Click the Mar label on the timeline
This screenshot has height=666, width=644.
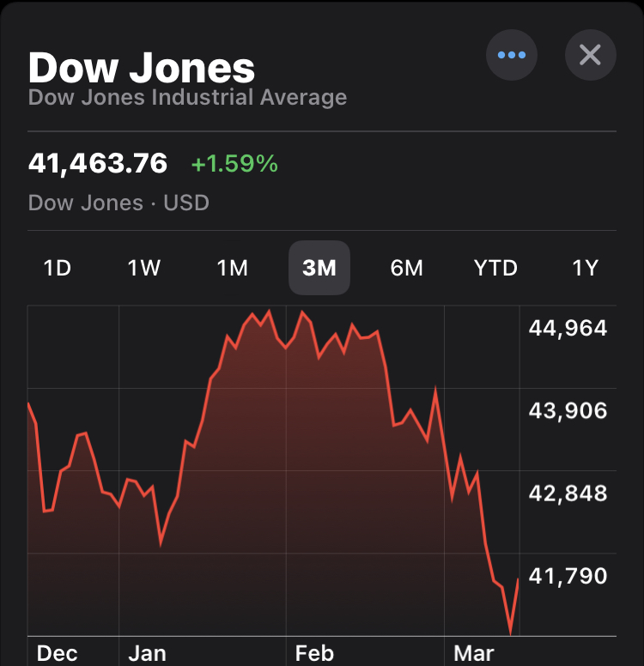click(474, 653)
